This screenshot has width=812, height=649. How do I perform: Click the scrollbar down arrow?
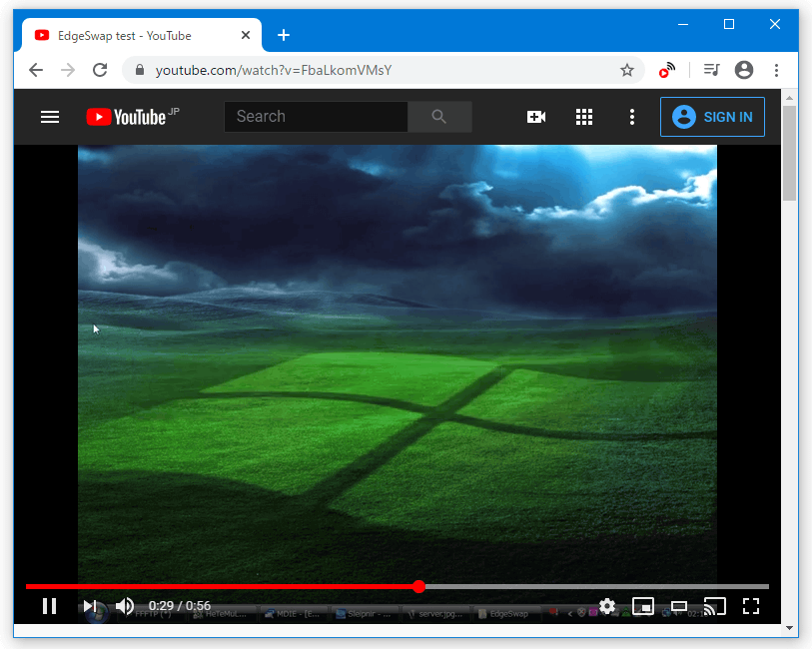(789, 628)
